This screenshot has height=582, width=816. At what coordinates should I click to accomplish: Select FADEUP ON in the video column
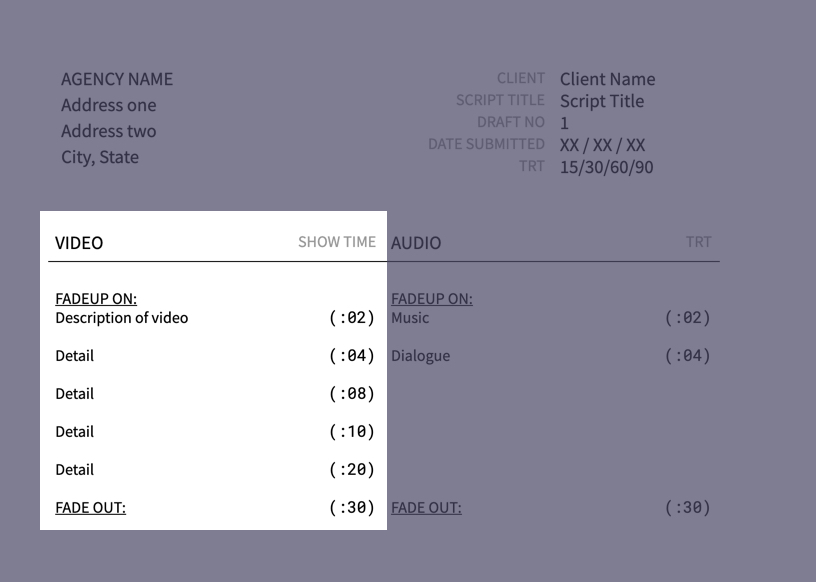pyautogui.click(x=96, y=299)
